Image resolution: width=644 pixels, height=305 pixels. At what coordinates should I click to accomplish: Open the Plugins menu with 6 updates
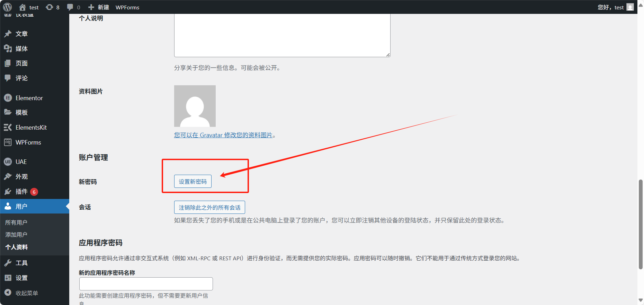[21, 192]
